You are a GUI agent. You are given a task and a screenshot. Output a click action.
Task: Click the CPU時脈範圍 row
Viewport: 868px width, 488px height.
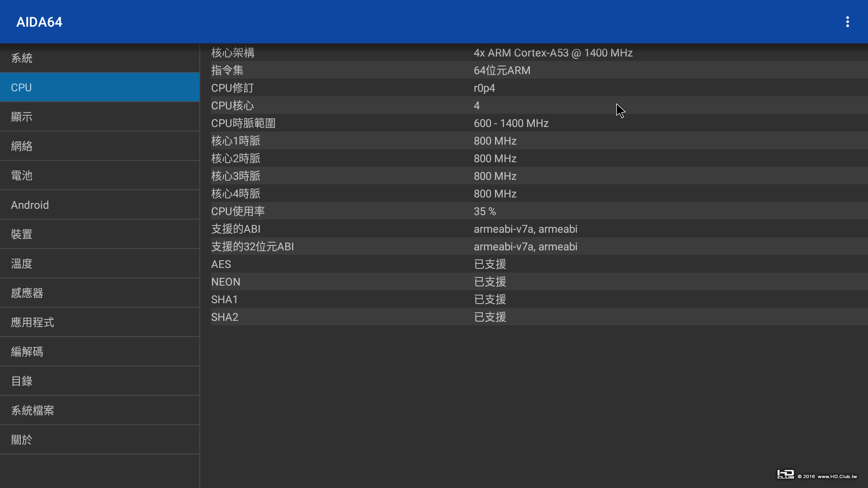coord(538,123)
